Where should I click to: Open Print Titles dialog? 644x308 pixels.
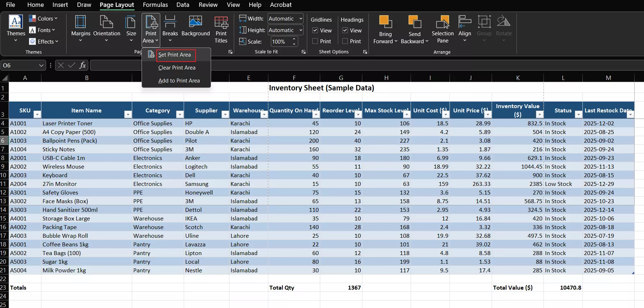pos(221,23)
